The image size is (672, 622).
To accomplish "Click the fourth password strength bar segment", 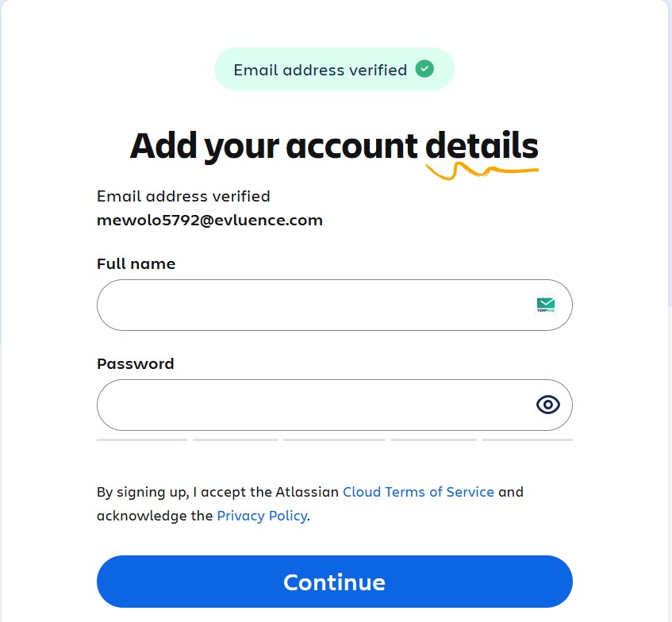I will pos(434,440).
